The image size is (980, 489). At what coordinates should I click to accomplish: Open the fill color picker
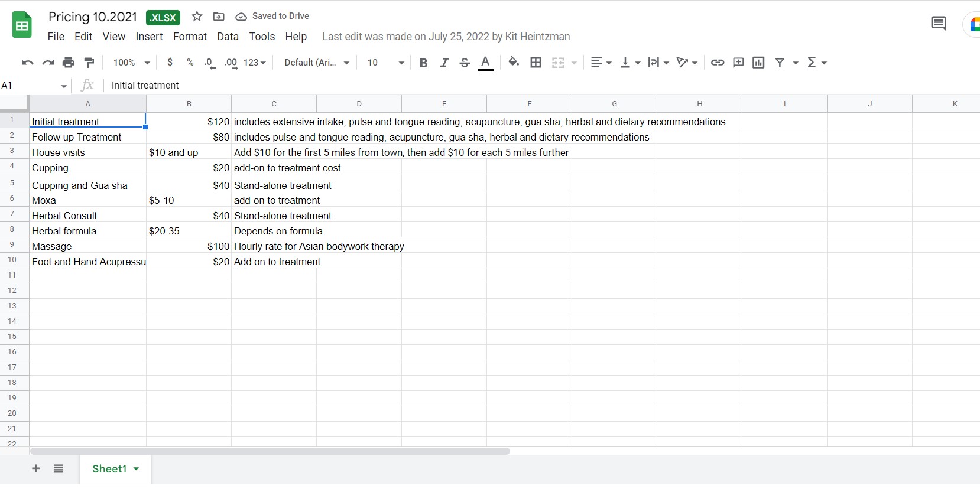pos(514,63)
